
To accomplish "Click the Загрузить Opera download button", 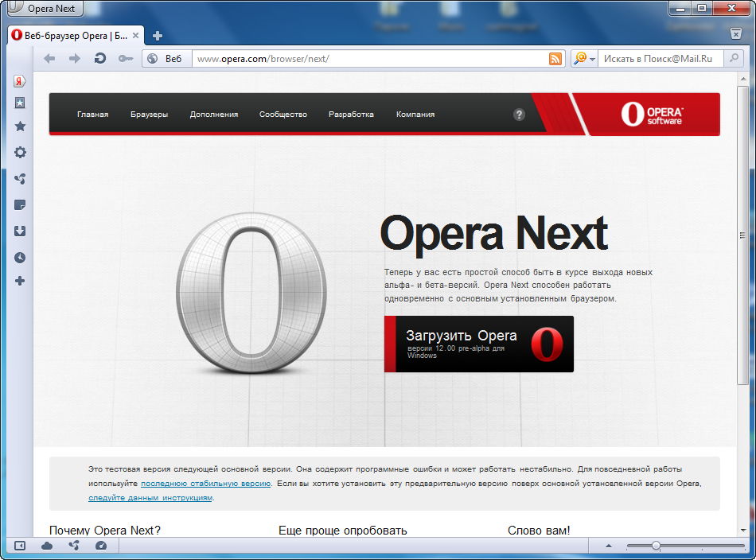I will [x=478, y=344].
